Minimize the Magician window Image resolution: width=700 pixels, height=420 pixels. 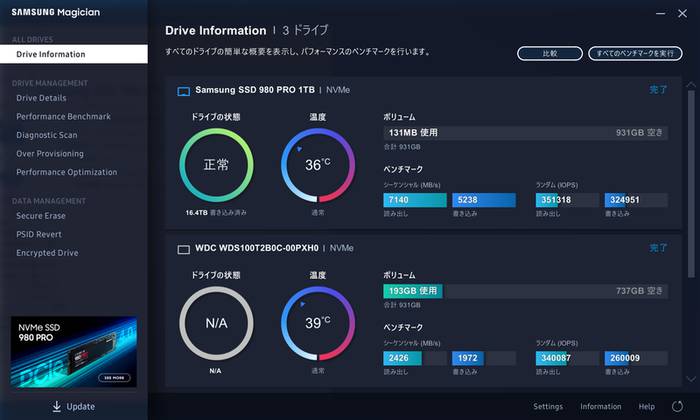[660, 13]
